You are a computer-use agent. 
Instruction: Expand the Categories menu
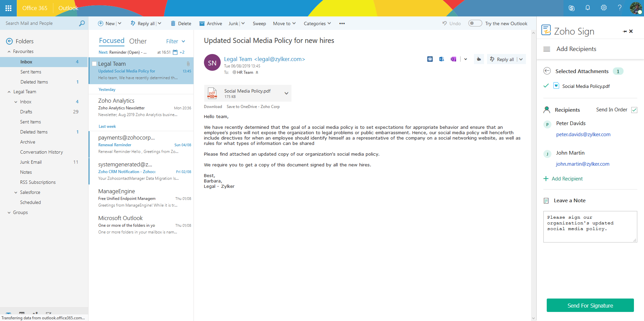coord(317,23)
